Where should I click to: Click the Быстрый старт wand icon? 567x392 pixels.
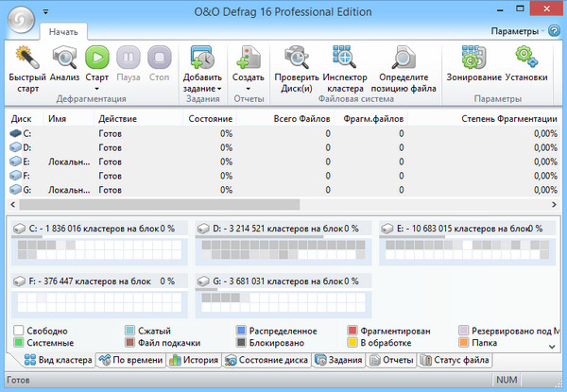27,57
